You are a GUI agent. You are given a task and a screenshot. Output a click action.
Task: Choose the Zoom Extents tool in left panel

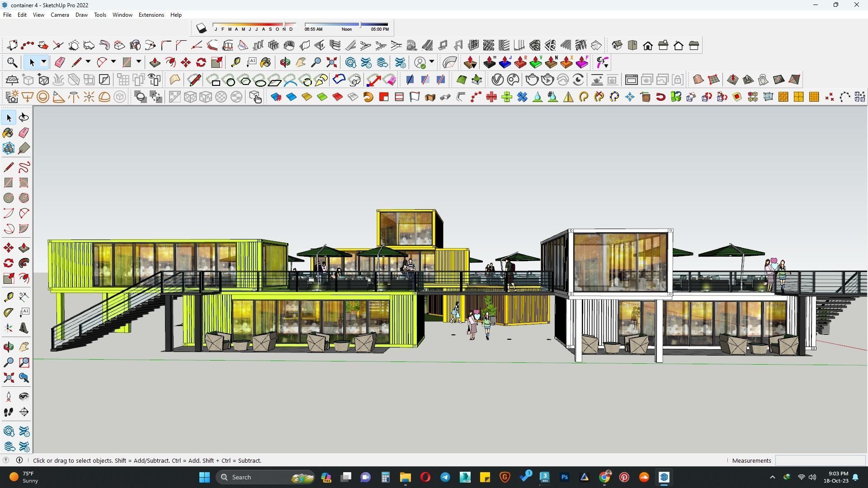(x=8, y=377)
